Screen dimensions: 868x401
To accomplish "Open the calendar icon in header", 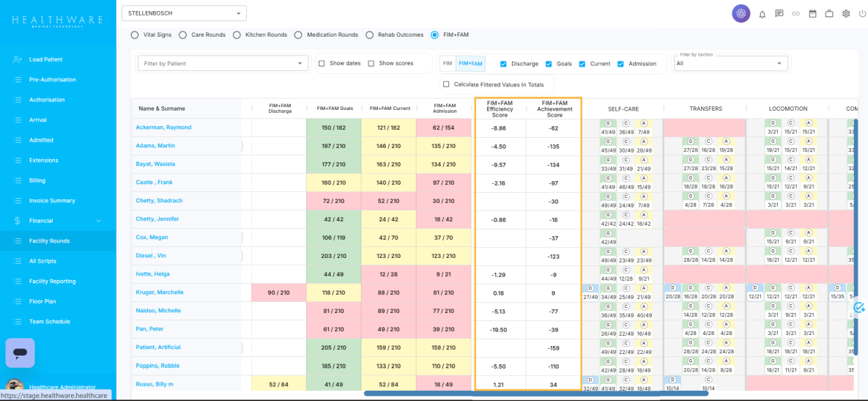I will click(812, 13).
